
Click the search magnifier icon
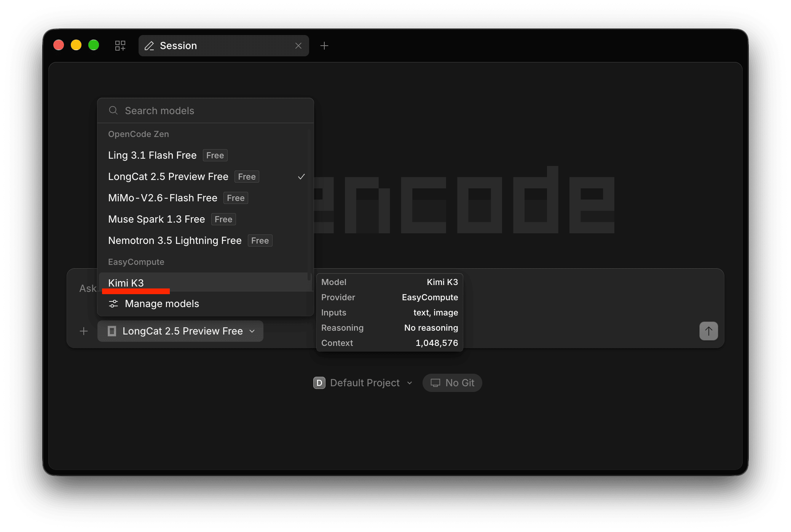click(113, 110)
